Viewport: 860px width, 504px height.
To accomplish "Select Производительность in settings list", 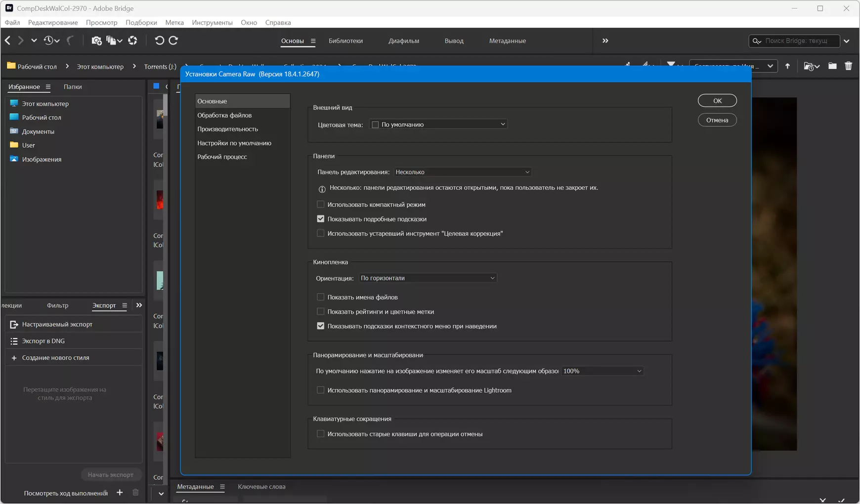I will tap(228, 129).
